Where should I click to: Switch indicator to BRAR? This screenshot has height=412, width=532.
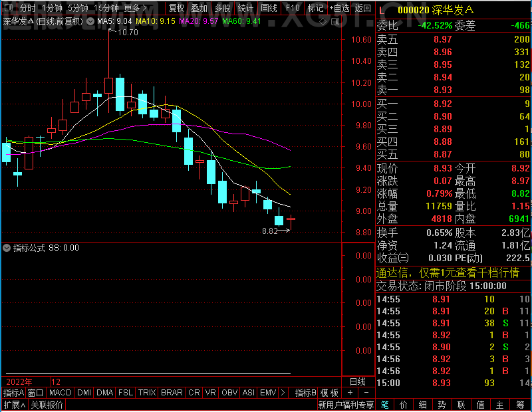tap(172, 393)
